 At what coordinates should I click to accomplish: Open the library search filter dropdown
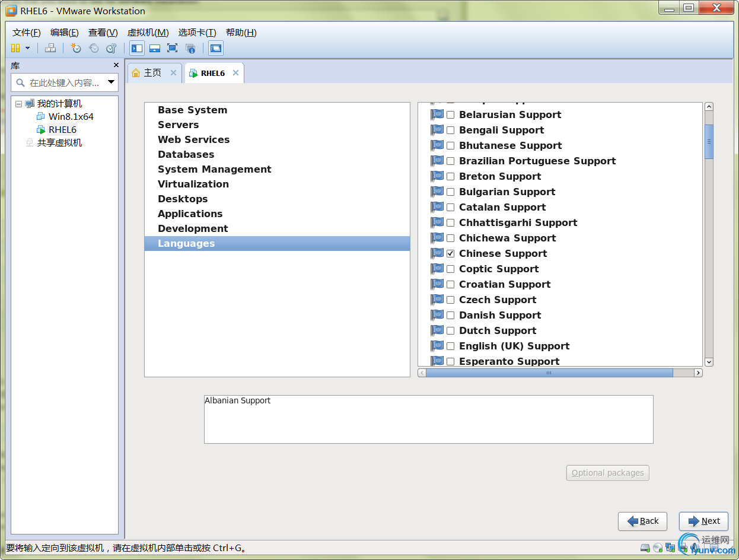coord(111,82)
